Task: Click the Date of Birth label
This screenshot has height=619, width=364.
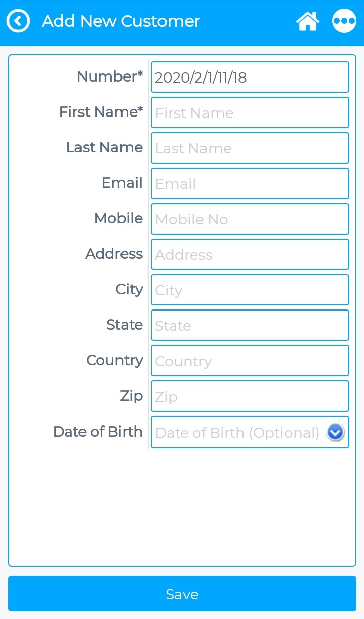Action: pyautogui.click(x=98, y=432)
